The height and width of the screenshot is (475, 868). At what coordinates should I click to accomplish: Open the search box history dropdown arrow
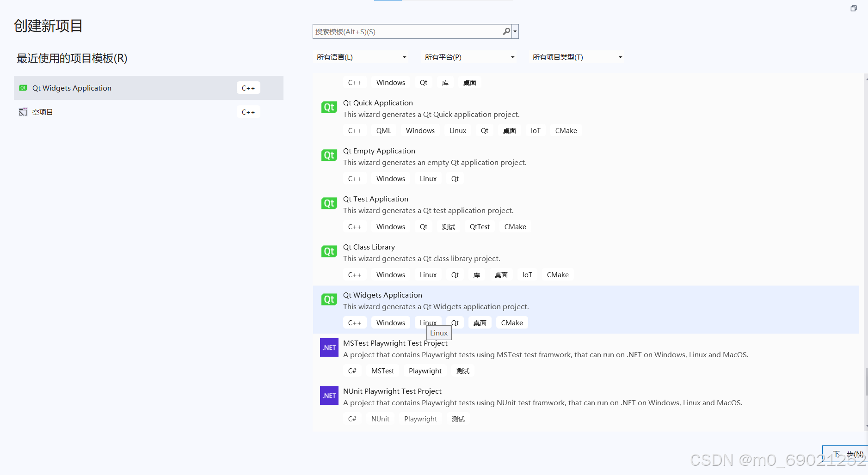coord(515,31)
